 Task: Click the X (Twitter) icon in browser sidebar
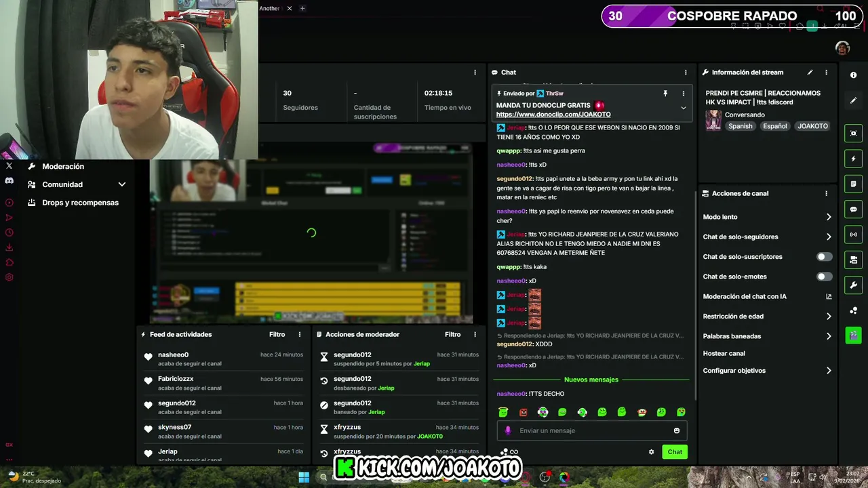click(9, 166)
